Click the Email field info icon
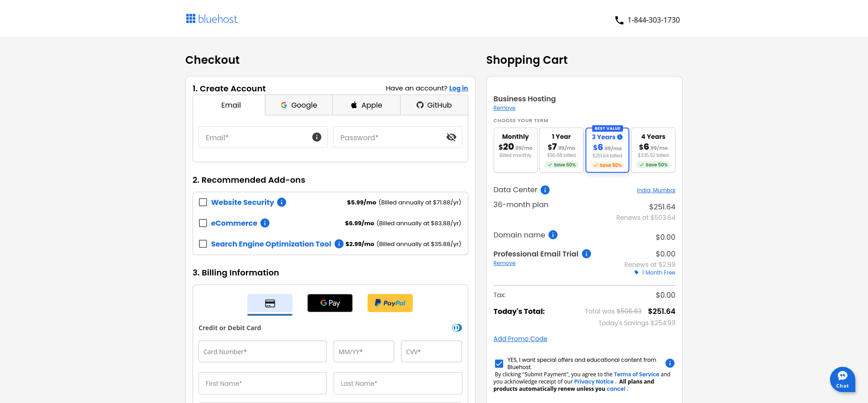The height and width of the screenshot is (403, 868). pos(317,137)
